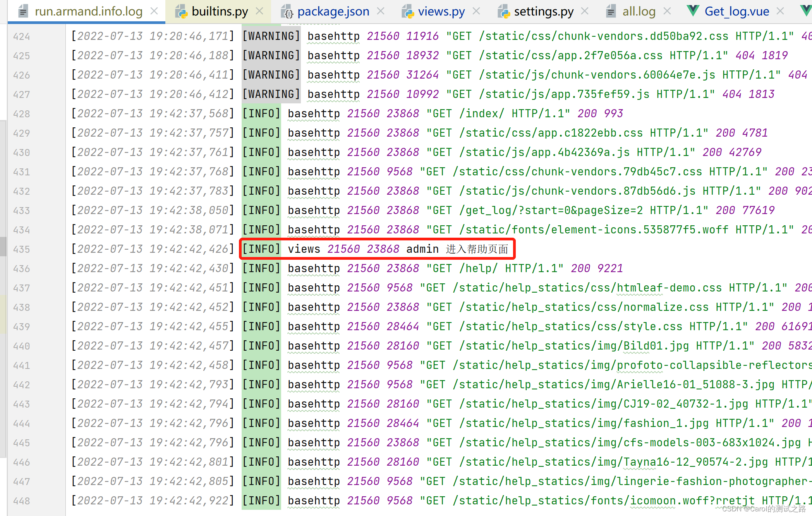Click line number 435 in the gutter
Screen dimensions: 812x516
tap(22, 249)
